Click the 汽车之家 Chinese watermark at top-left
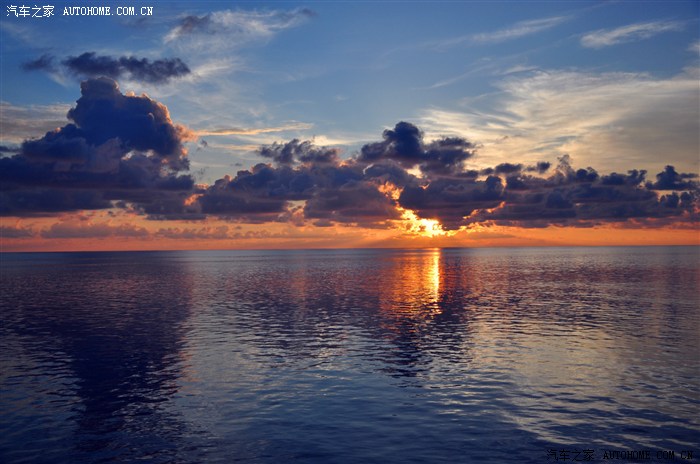 pos(30,11)
